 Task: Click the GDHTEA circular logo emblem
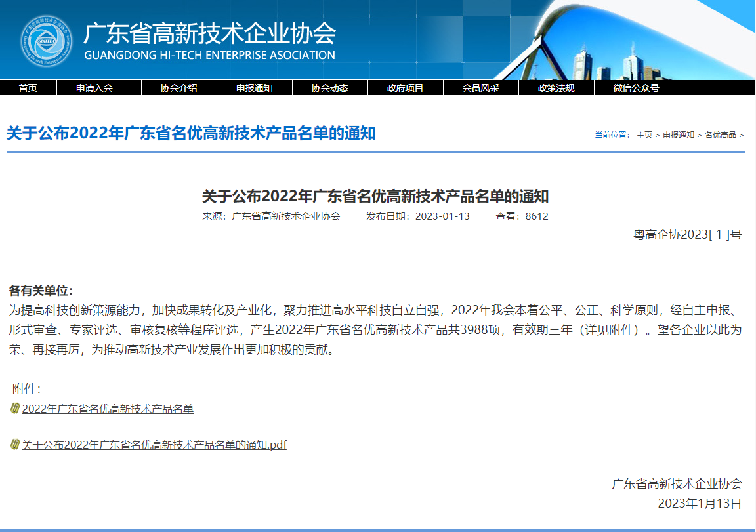47,41
